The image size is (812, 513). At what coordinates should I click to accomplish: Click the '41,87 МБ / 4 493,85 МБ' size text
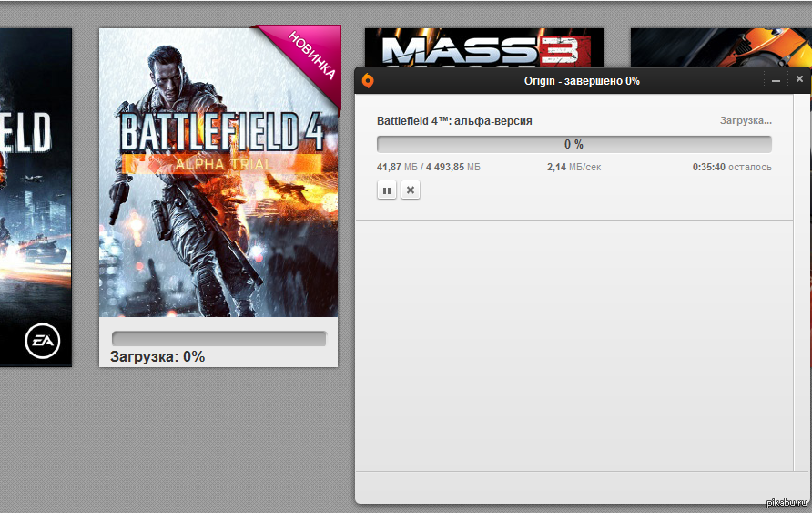(428, 167)
